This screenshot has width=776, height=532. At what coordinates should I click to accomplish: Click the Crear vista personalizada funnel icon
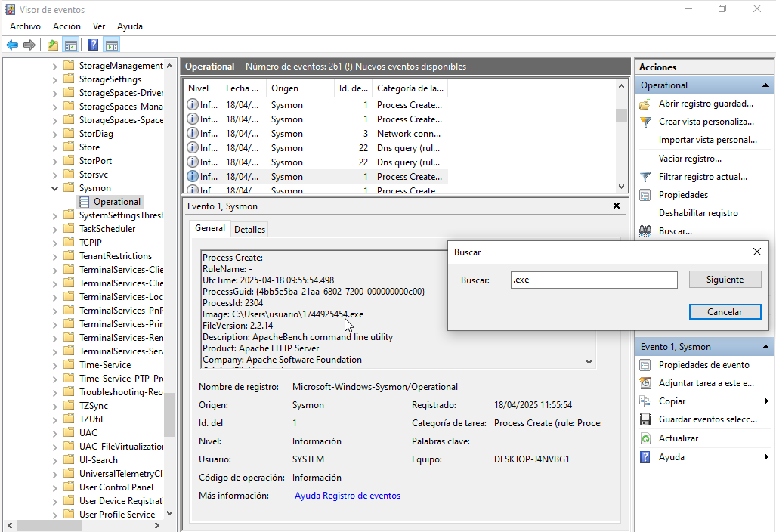[x=645, y=122]
